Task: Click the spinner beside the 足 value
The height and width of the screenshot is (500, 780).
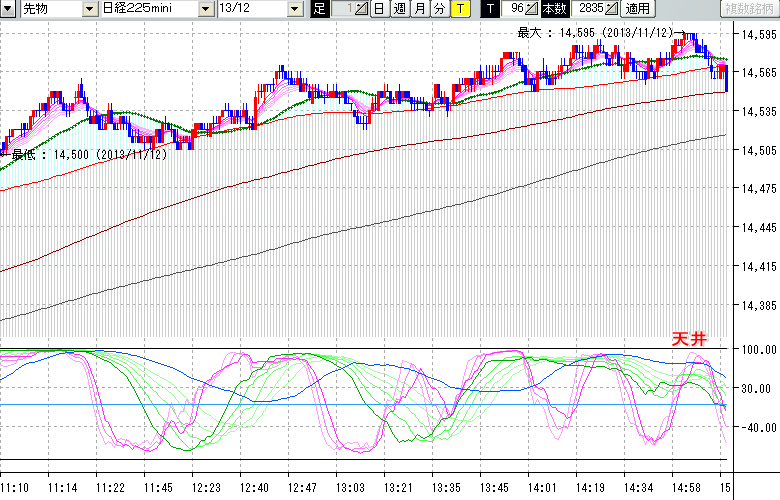Action: click(362, 9)
